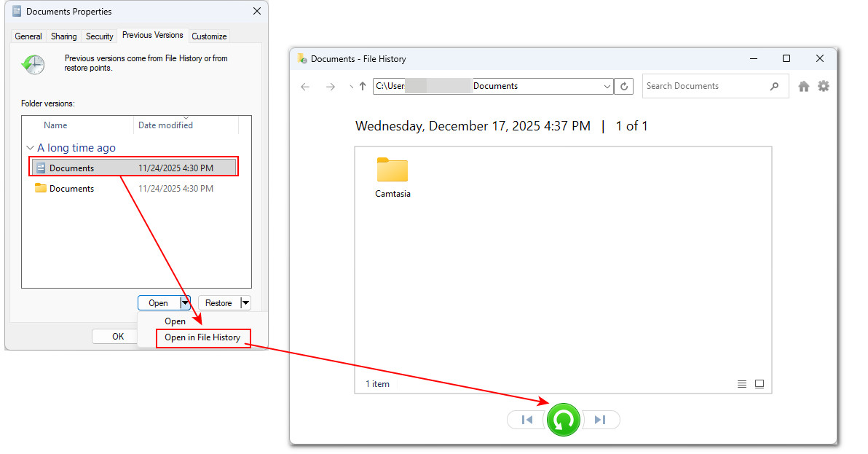The image size is (868, 454).
Task: Switch to large icon view in File History
Action: 759,383
